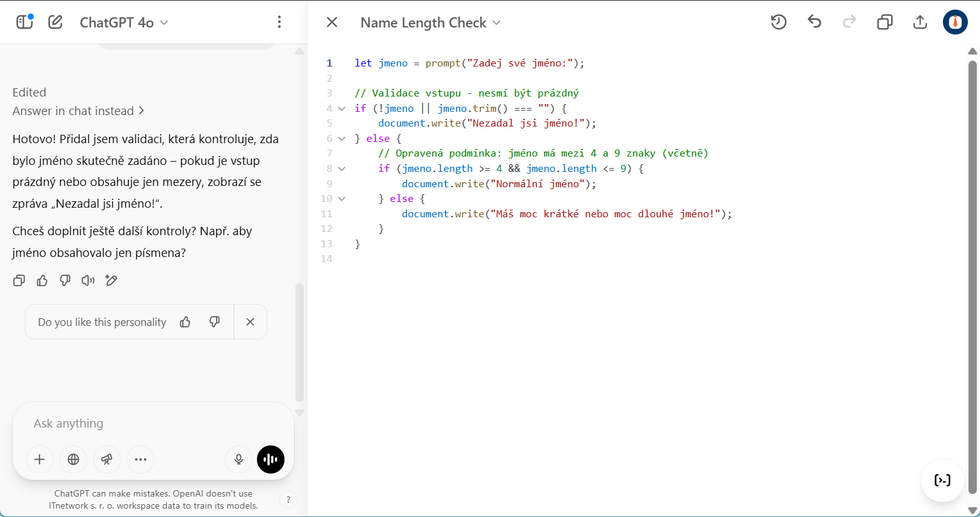Screen dimensions: 980x517
Task: Give thumbs up on the response
Action: [x=42, y=280]
